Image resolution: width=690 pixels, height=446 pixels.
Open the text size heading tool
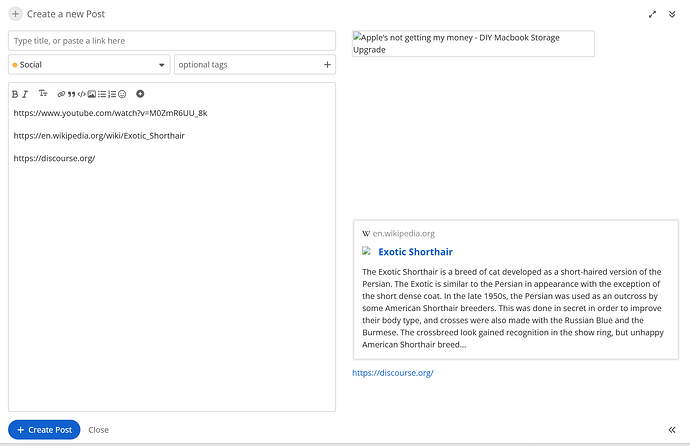click(43, 93)
